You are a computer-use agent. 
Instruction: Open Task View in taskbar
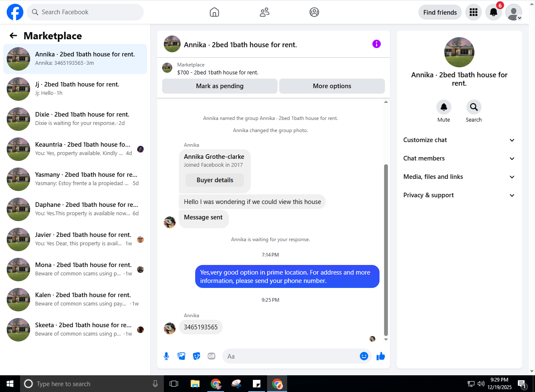click(x=174, y=384)
